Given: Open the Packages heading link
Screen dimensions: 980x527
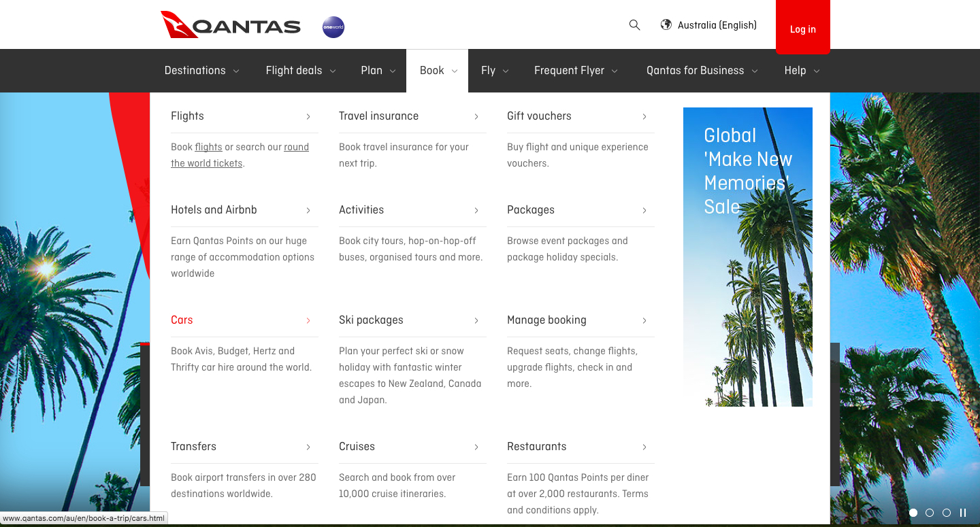Looking at the screenshot, I should pos(531,210).
